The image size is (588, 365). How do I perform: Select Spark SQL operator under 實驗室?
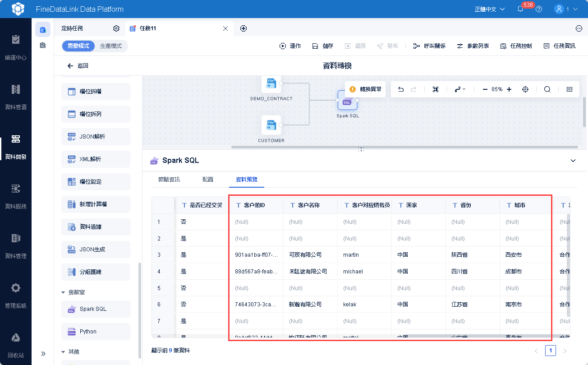click(x=96, y=309)
